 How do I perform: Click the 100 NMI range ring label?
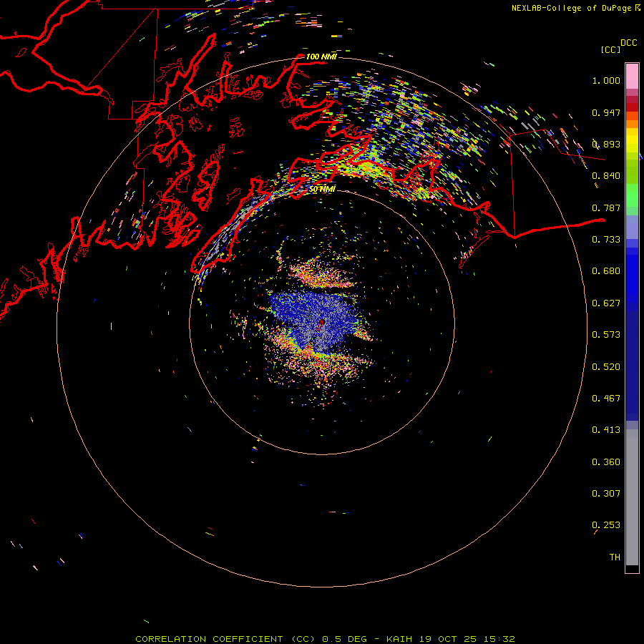pos(321,57)
